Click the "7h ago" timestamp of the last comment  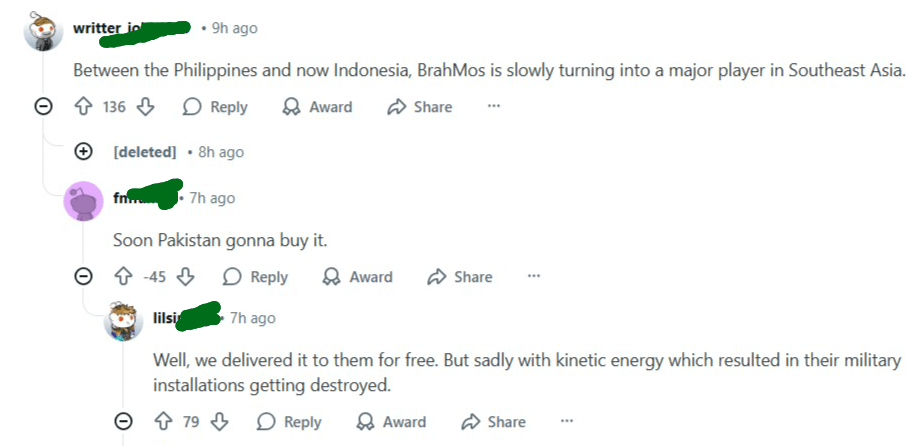tap(252, 318)
